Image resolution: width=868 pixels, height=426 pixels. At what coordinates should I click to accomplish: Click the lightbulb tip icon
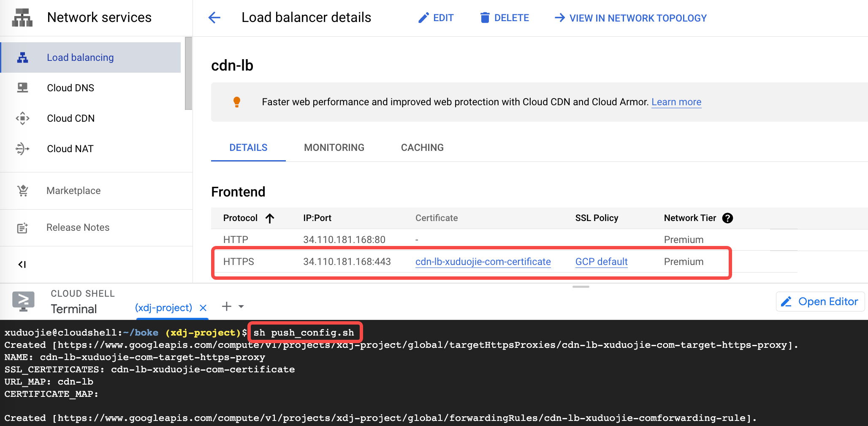pos(237,102)
